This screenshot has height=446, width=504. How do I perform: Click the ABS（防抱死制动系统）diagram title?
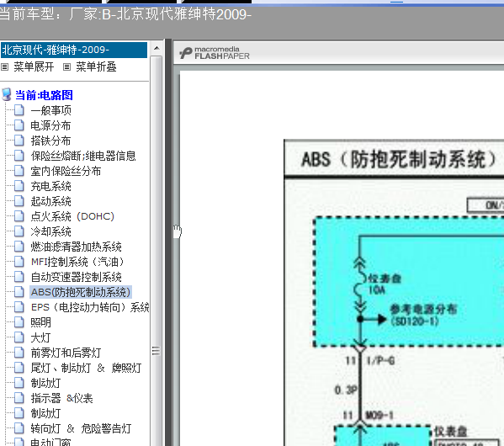399,160
